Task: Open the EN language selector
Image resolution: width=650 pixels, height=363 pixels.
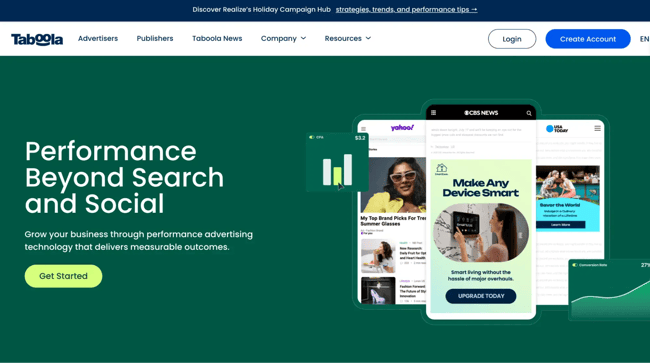Action: [644, 39]
